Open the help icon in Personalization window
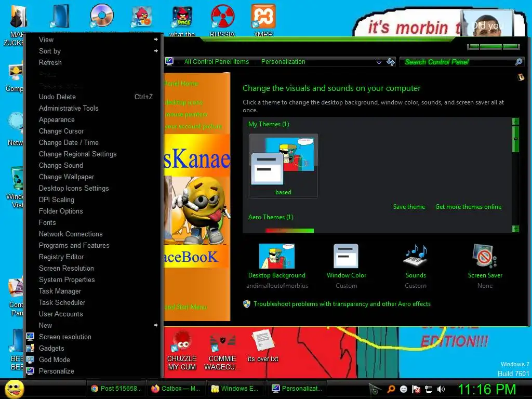The width and height of the screenshot is (532, 399). pyautogui.click(x=521, y=77)
